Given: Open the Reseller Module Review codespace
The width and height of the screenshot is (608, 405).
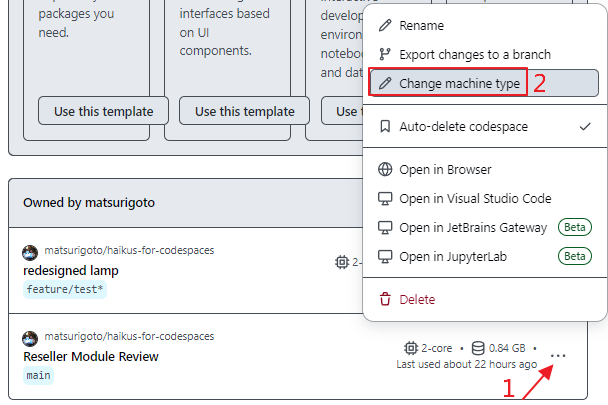Looking at the screenshot, I should [x=91, y=356].
